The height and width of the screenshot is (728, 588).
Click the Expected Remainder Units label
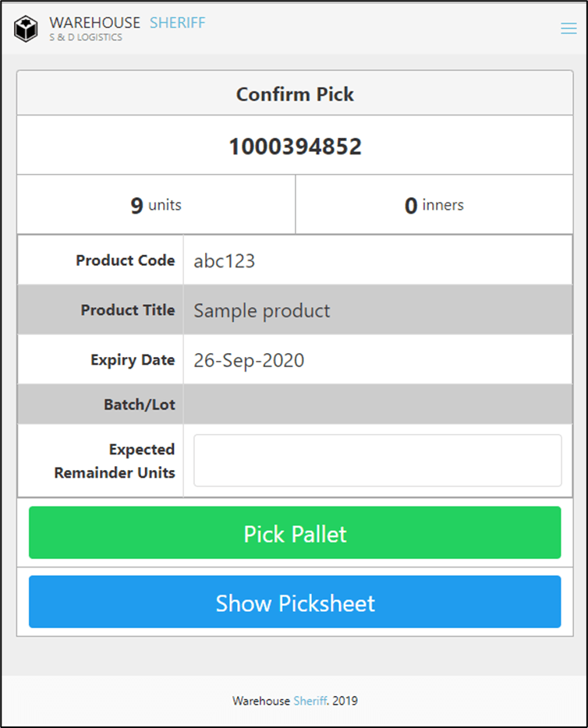pos(115,461)
